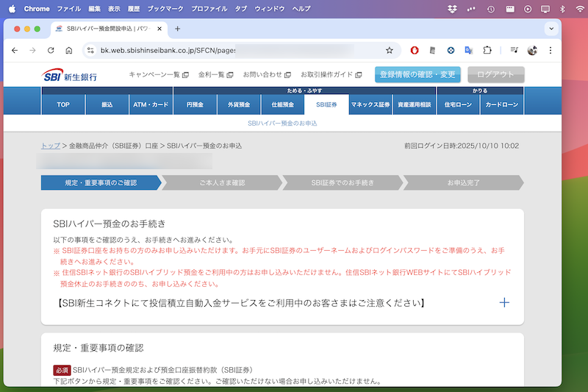
Task: Open the tab search dropdown arrow
Action: (x=551, y=29)
